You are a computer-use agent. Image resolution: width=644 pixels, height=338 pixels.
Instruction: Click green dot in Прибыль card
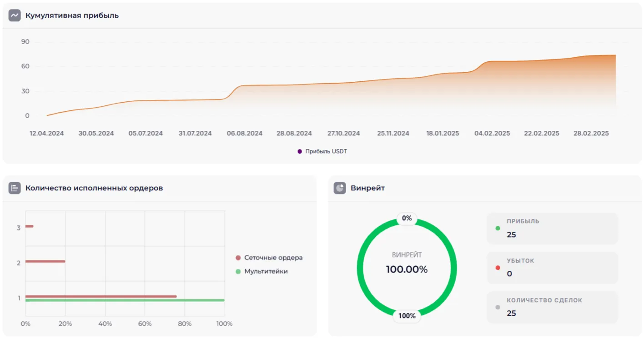click(498, 228)
